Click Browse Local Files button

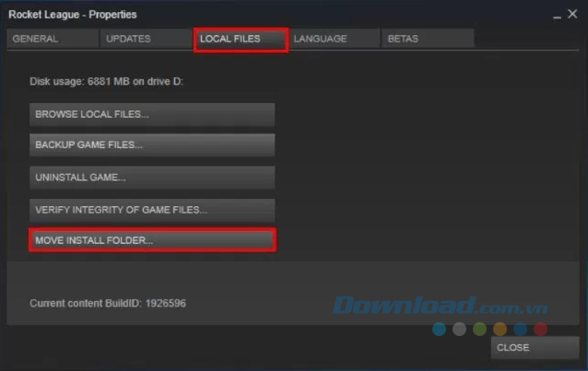152,114
